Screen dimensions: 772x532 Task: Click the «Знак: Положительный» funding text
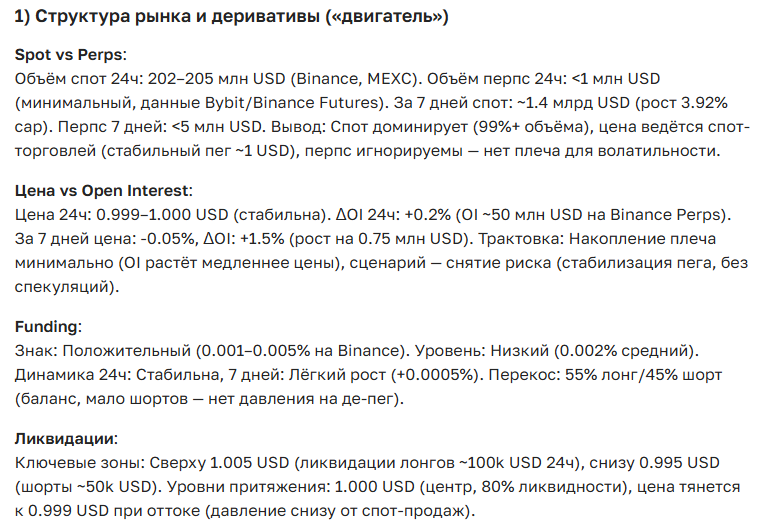103,351
